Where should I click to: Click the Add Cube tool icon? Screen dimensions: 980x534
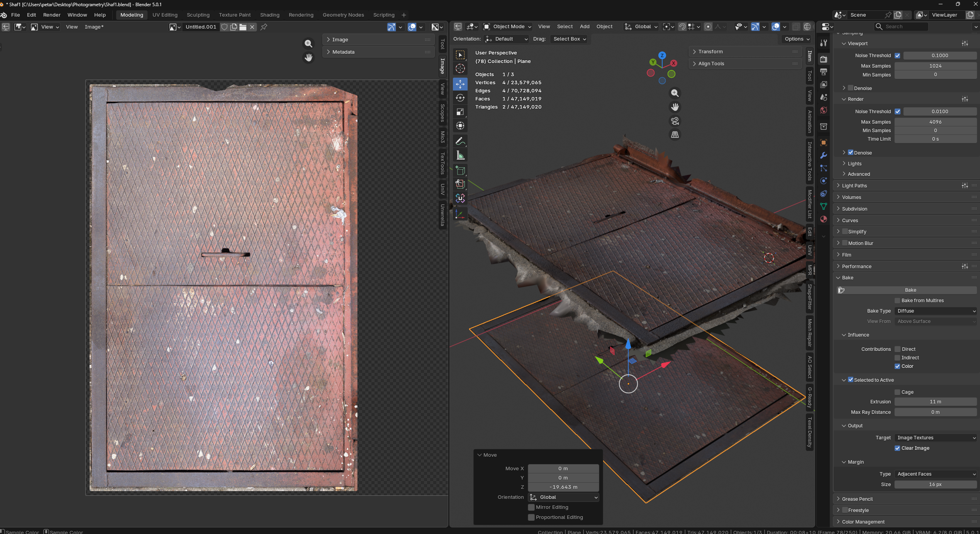tap(460, 170)
